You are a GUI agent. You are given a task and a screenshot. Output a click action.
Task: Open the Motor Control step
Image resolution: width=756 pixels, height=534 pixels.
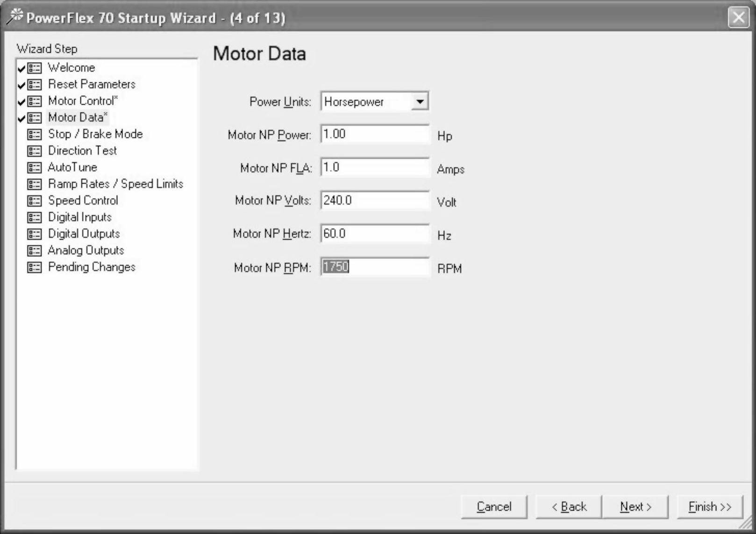tap(82, 101)
